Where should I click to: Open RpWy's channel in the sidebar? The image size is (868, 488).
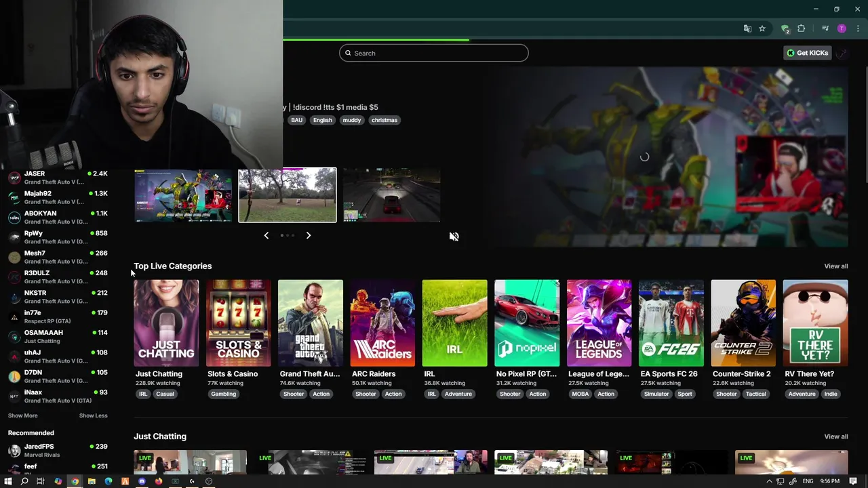pos(58,237)
